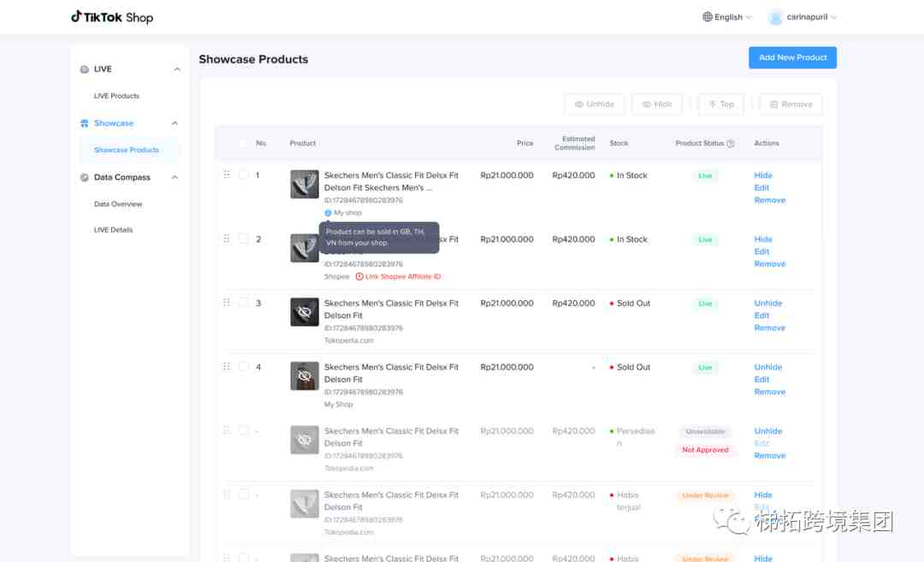Viewport: 924px width, 562px height.
Task: Toggle the select-all checkbox in table header
Action: tap(243, 143)
